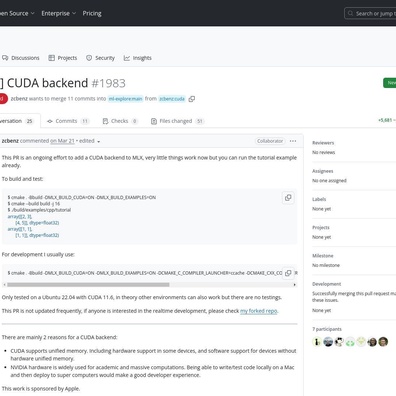Open the my forked repo link
This screenshot has height=396, width=396.
259,311
